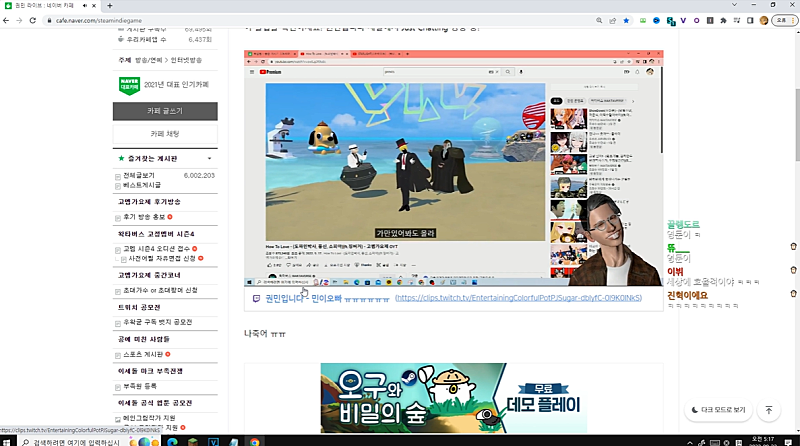
Task: Close the Naver cafe browser tab
Action: pyautogui.click(x=94, y=6)
